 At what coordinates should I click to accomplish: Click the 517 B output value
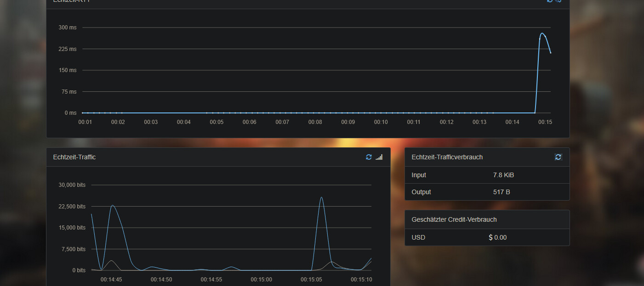pyautogui.click(x=502, y=192)
